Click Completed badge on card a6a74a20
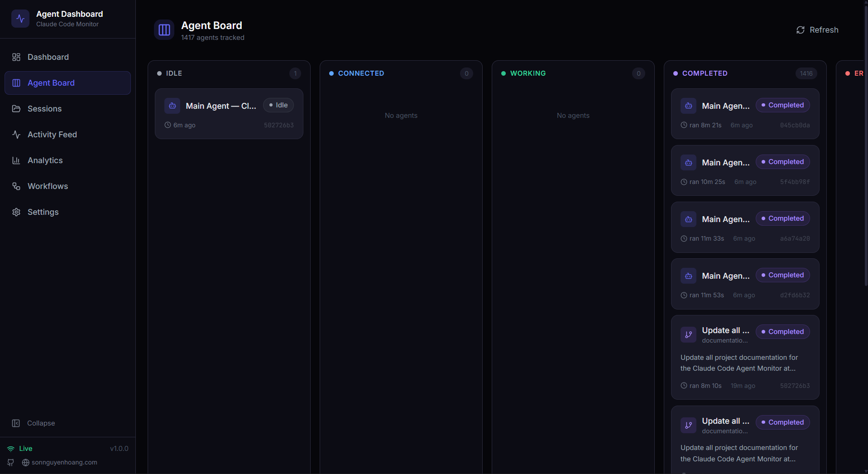 point(782,218)
